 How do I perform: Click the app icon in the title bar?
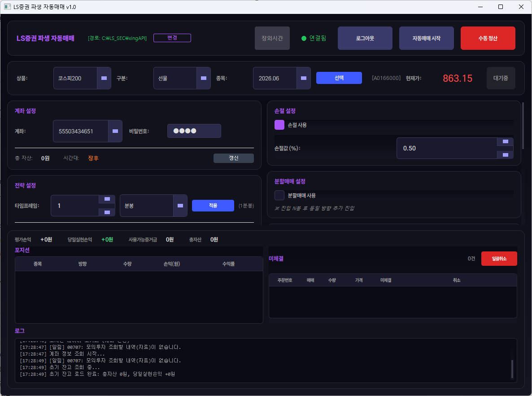(x=7, y=7)
